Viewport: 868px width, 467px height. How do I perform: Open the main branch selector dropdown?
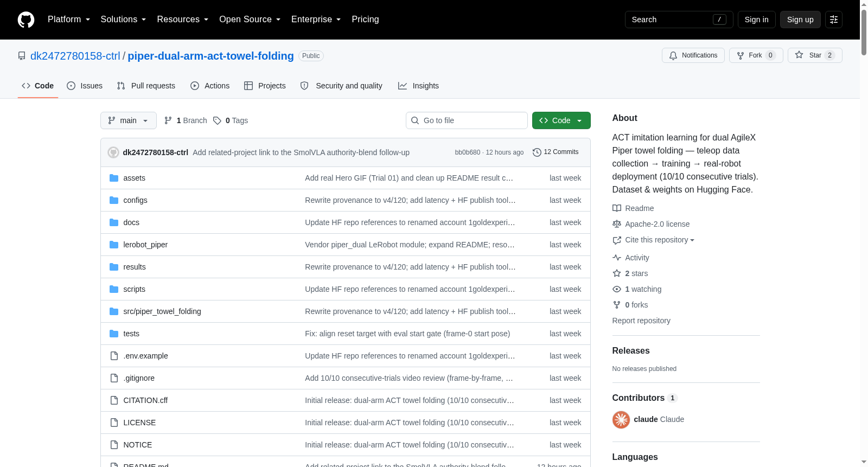(129, 120)
